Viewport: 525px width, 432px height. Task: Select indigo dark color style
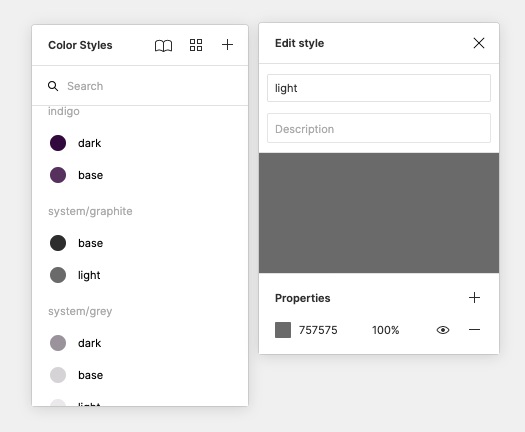pos(140,143)
